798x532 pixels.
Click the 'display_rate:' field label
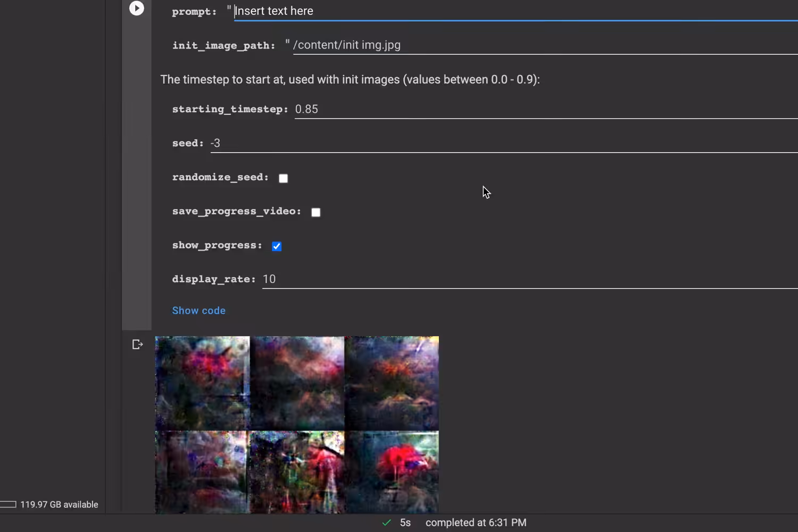[214, 279]
